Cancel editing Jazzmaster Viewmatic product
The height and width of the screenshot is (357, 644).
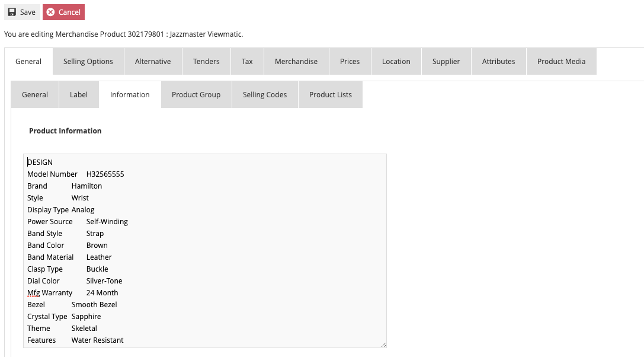click(63, 12)
